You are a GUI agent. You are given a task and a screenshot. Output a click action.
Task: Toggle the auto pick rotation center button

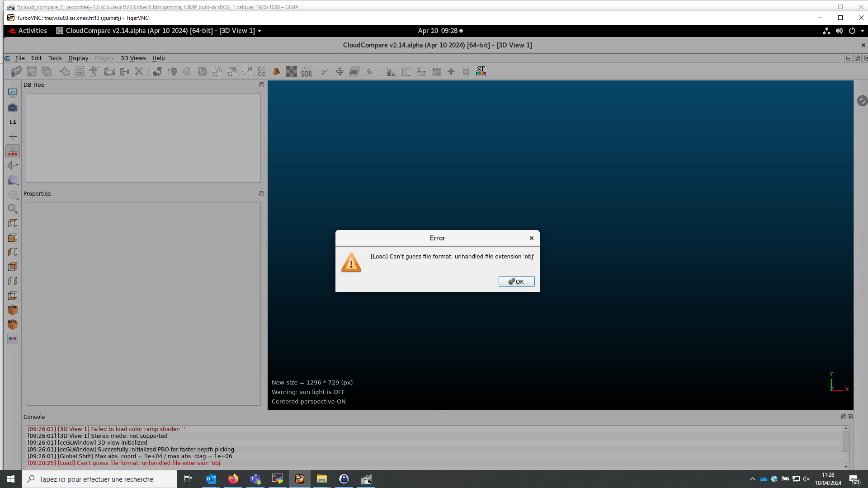(x=13, y=151)
